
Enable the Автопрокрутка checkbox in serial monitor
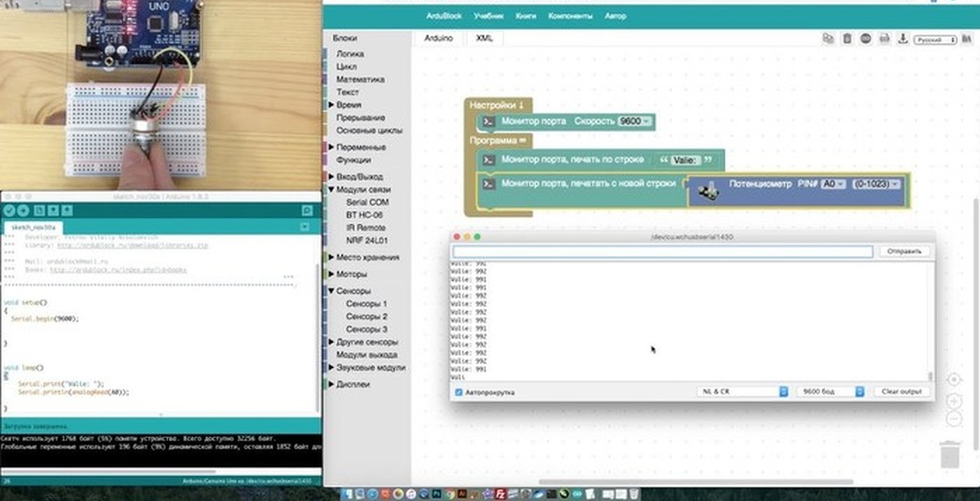pyautogui.click(x=459, y=391)
